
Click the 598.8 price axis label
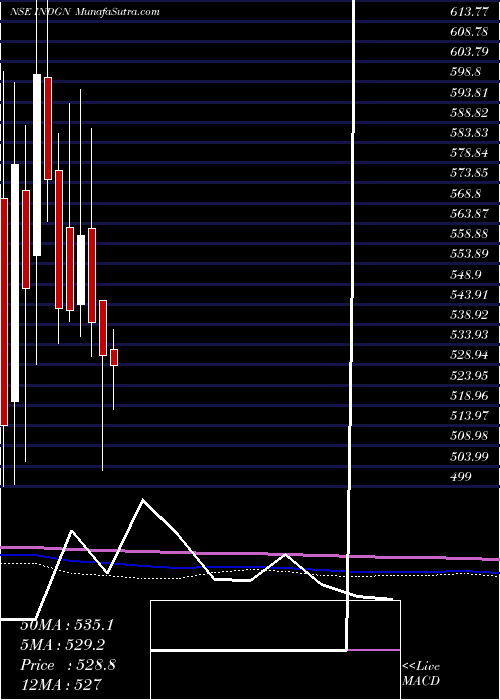467,73
